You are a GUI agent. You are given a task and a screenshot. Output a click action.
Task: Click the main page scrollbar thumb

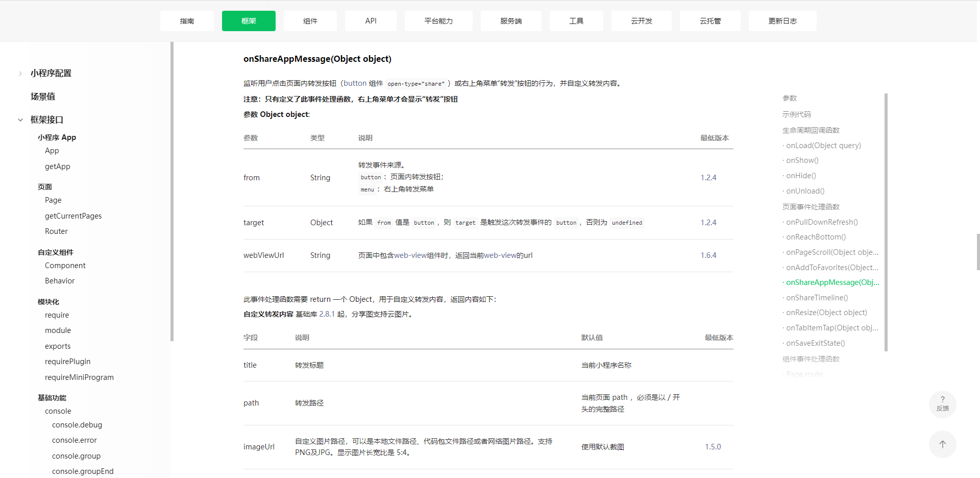tap(978, 252)
